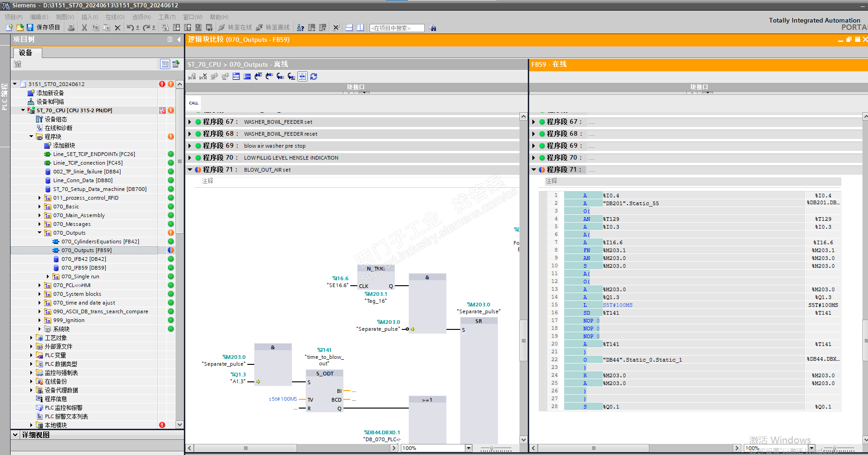Click the Open project folder icon
Image resolution: width=868 pixels, height=455 pixels.
pyautogui.click(x=20, y=28)
